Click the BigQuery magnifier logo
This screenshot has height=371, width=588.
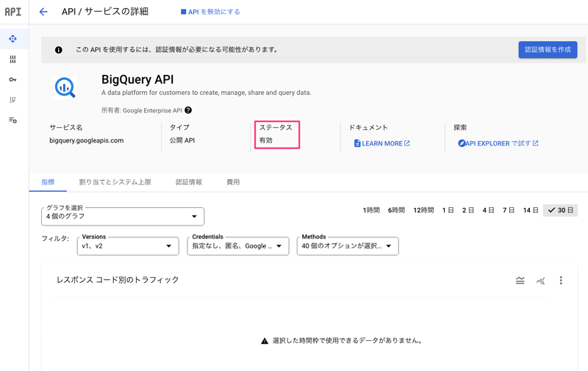pyautogui.click(x=65, y=87)
